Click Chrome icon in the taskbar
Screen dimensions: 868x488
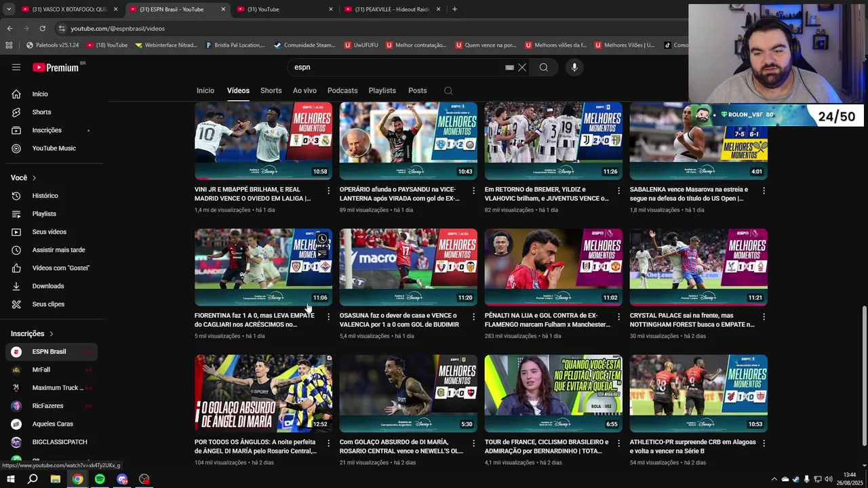(78, 479)
